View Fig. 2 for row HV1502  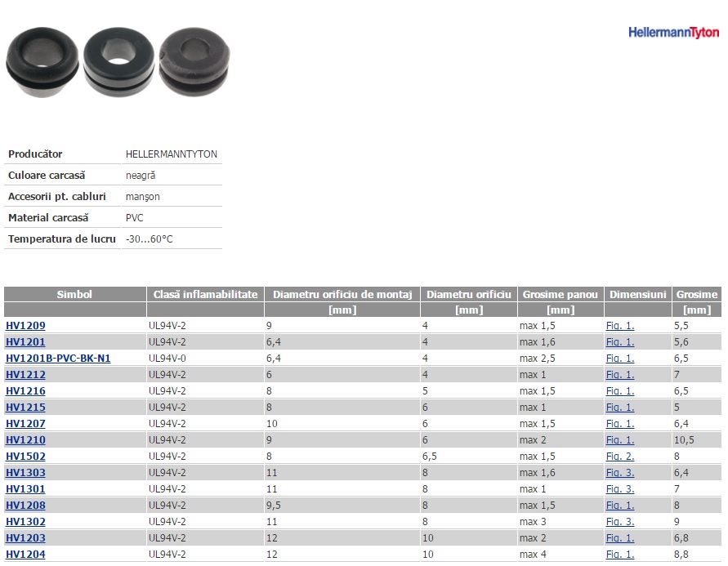(620, 456)
